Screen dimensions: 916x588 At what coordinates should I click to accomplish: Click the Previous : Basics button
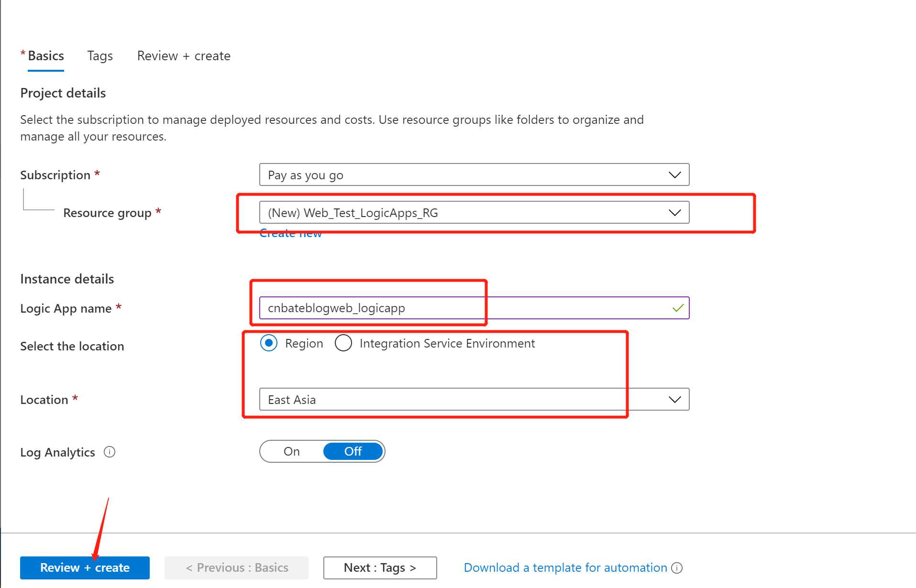pos(236,568)
